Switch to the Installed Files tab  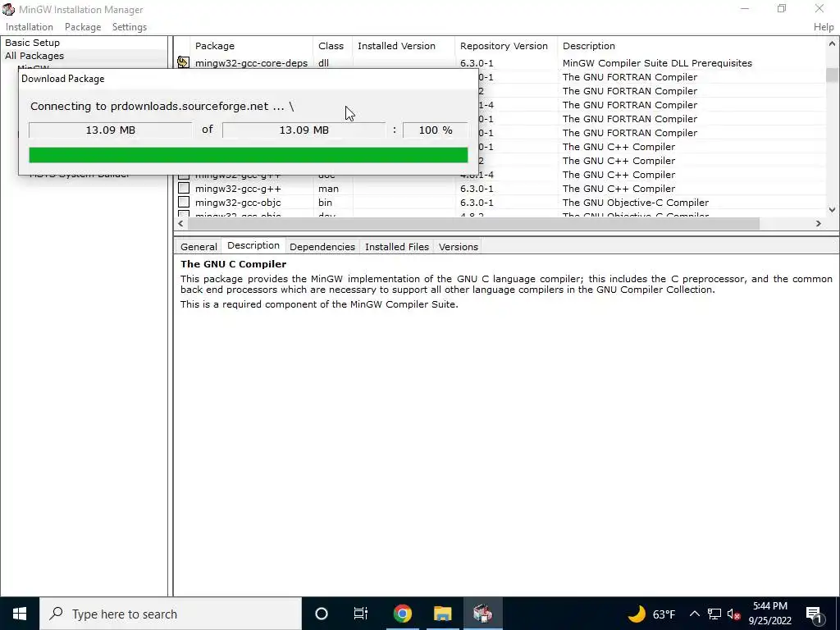pyautogui.click(x=397, y=246)
